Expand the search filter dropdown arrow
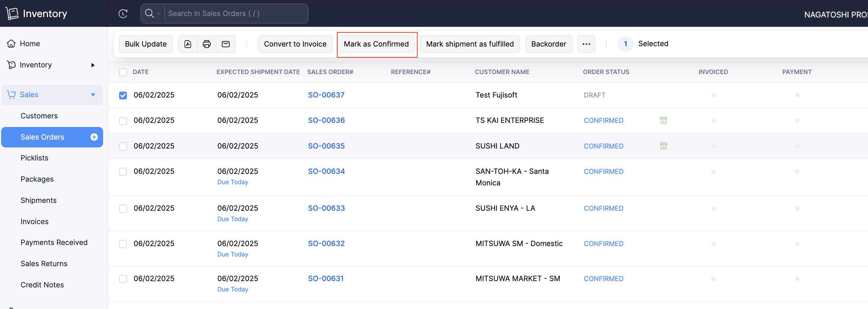 159,14
